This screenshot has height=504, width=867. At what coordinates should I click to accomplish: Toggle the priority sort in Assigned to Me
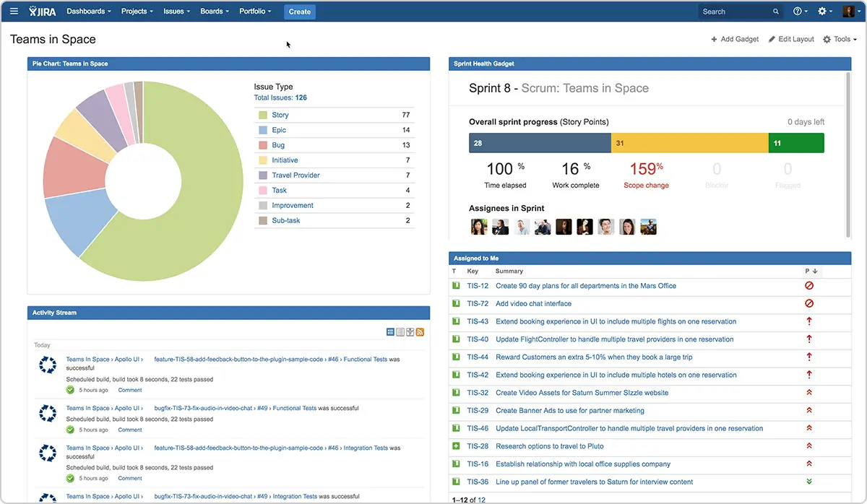(809, 271)
